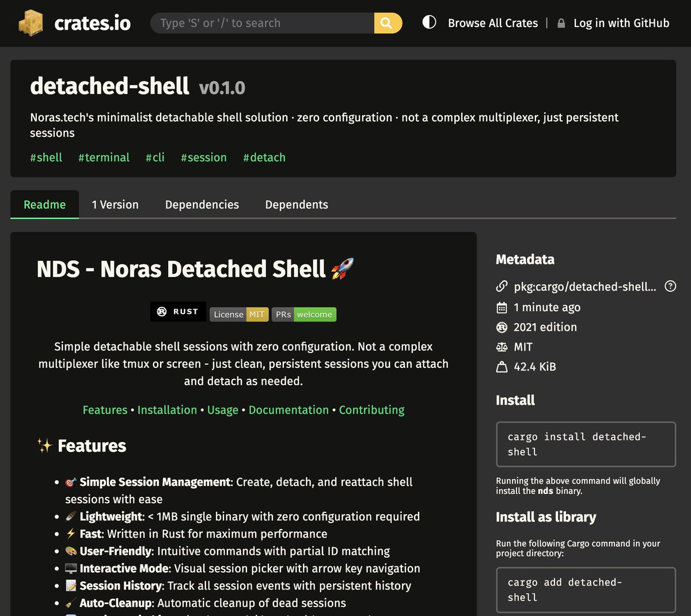Click the RUST badge in readme
The width and height of the screenshot is (691, 616).
(x=178, y=311)
